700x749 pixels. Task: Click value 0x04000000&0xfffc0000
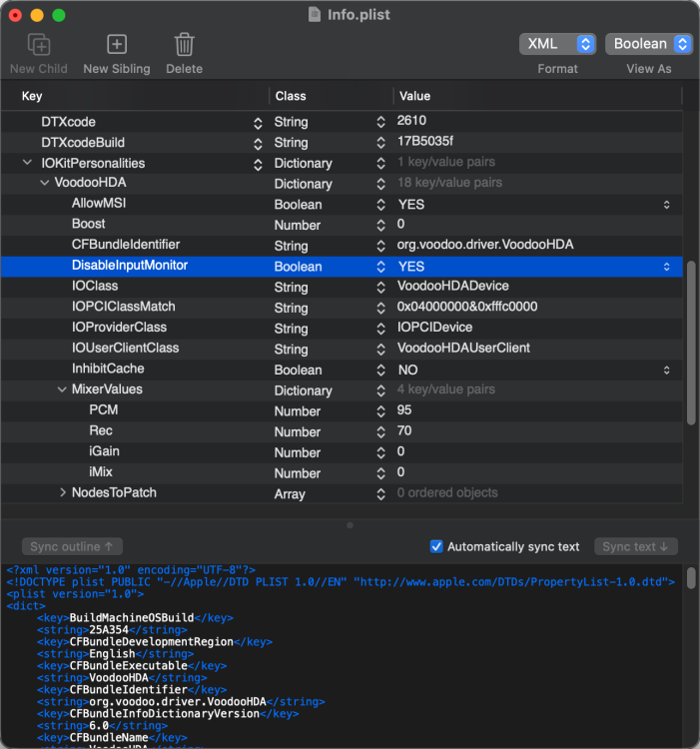tap(467, 307)
